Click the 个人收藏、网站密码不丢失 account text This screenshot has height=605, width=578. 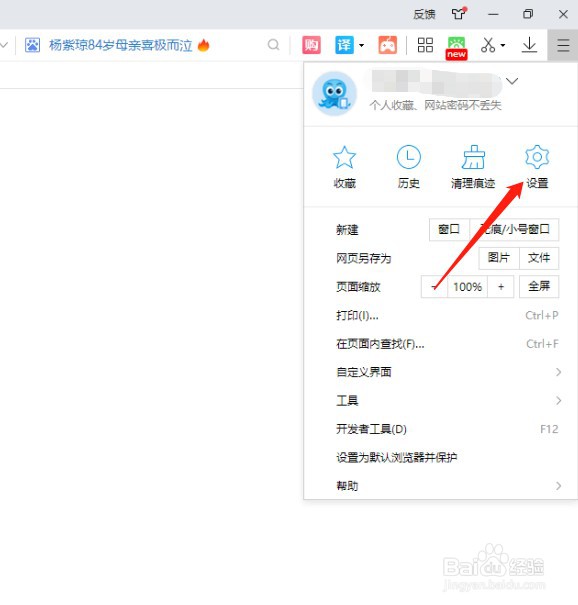[x=435, y=105]
